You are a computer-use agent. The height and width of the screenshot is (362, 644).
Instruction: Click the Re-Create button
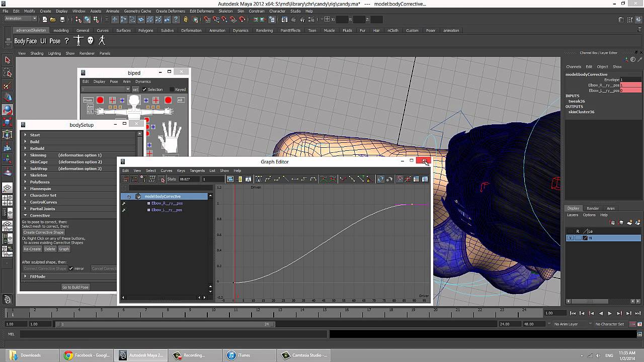(32, 249)
